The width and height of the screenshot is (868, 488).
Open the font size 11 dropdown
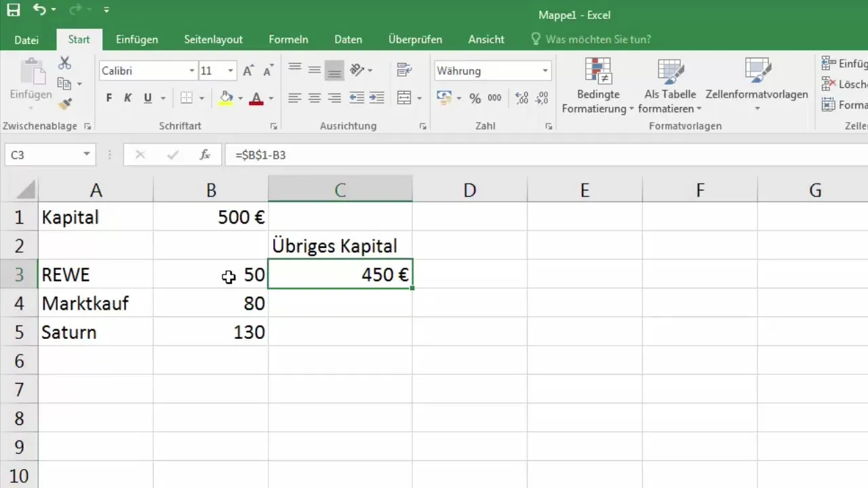[231, 70]
